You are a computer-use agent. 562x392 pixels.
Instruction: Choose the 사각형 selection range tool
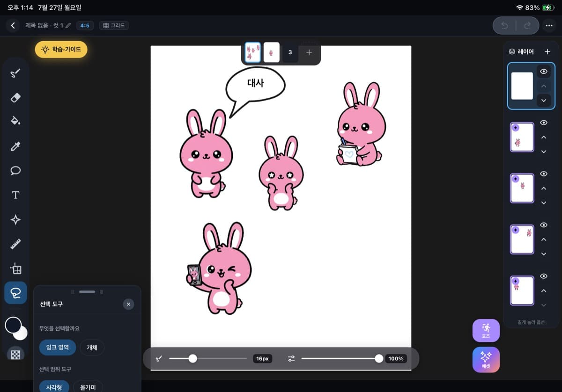(x=54, y=387)
